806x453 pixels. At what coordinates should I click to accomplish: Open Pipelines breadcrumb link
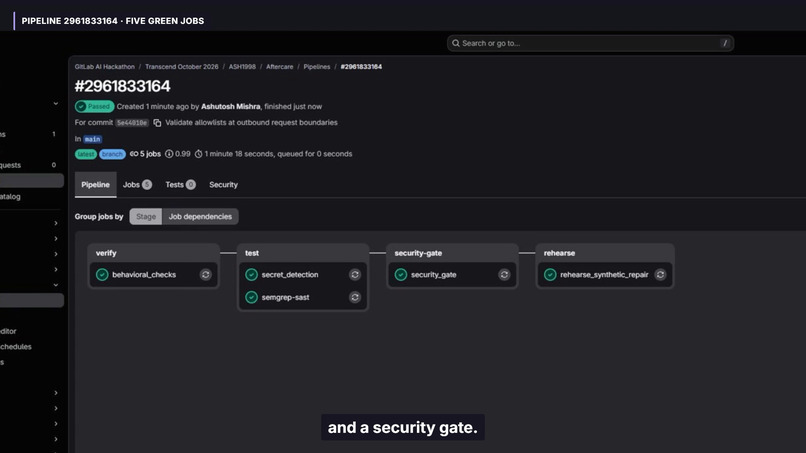317,67
